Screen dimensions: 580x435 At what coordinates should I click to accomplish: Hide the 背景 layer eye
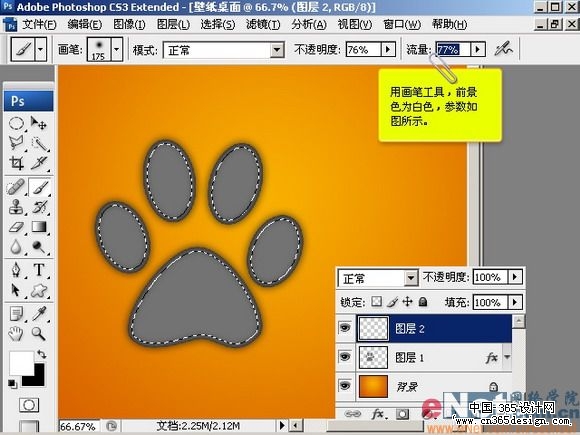(345, 385)
